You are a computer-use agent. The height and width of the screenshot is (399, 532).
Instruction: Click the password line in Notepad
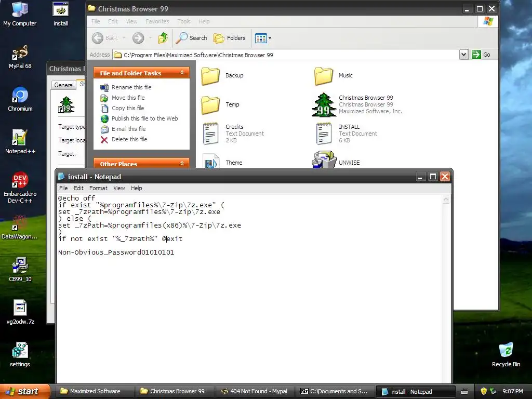pos(116,252)
